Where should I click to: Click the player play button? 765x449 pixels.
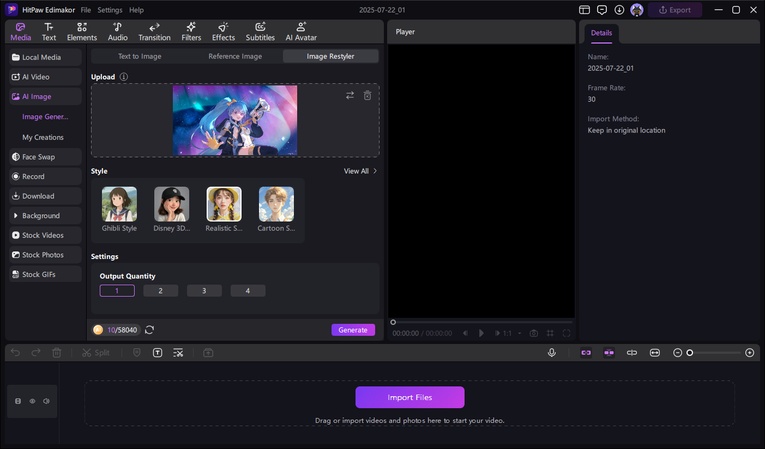pyautogui.click(x=481, y=333)
